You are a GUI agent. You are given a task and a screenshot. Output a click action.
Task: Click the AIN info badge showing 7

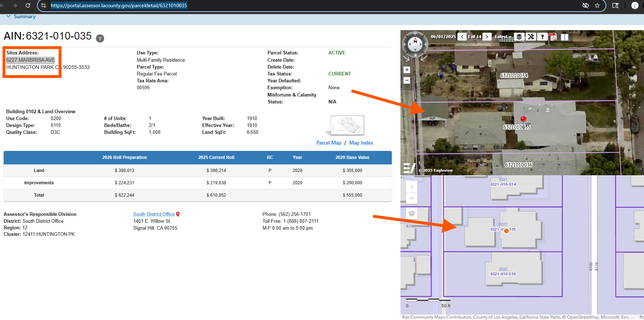(100, 38)
